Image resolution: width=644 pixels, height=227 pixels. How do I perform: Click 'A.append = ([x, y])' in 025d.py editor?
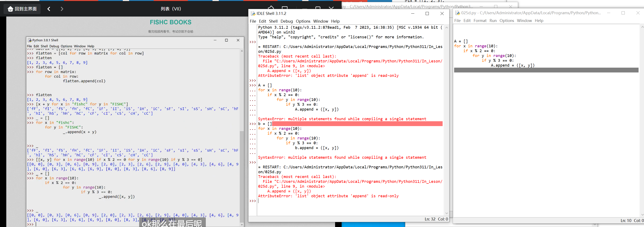pos(513,65)
